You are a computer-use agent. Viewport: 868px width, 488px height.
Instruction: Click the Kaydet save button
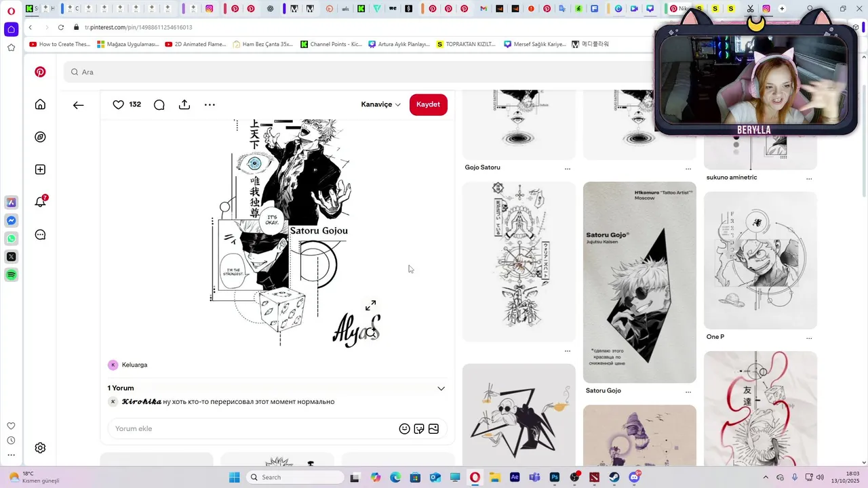click(x=428, y=104)
